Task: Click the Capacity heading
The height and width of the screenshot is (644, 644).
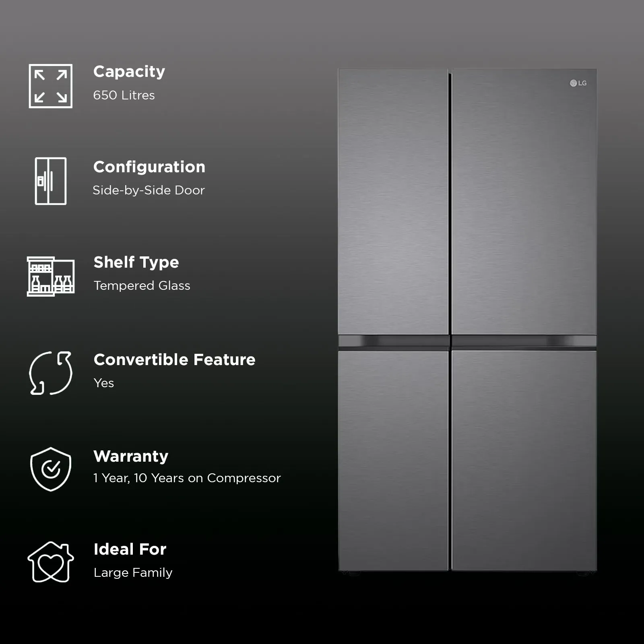Action: click(129, 72)
